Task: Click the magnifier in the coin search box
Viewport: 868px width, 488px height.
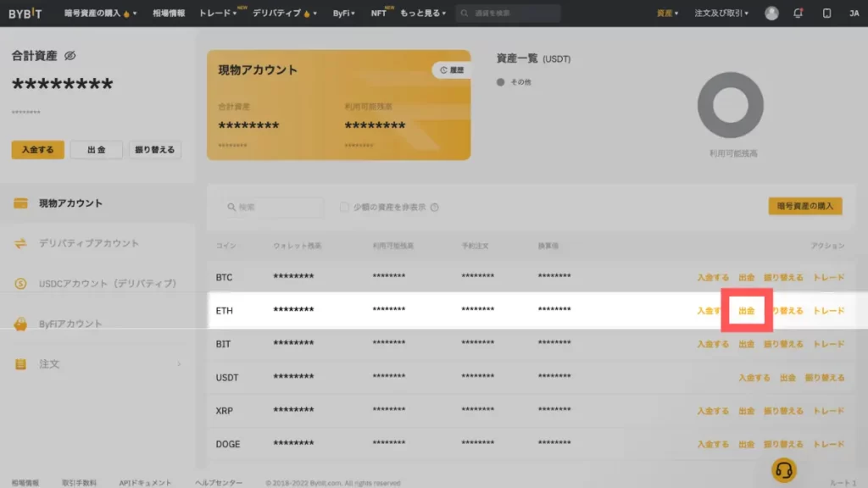Action: click(x=231, y=207)
